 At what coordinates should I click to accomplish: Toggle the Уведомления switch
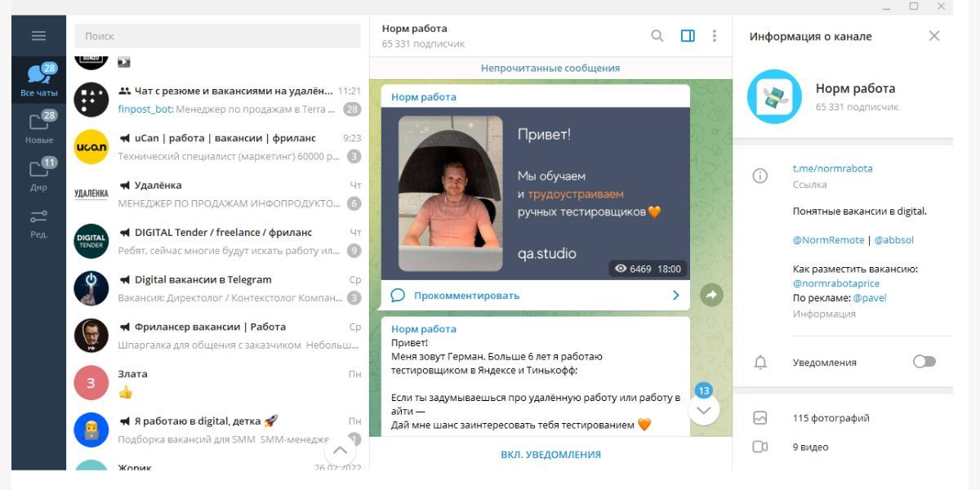[924, 362]
